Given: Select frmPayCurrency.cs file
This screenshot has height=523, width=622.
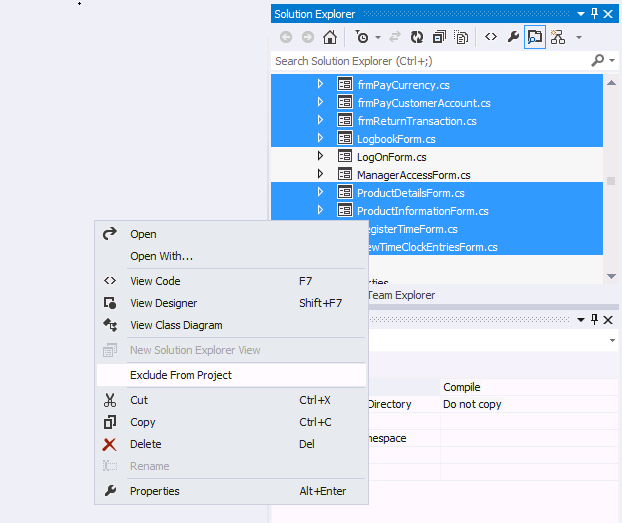Looking at the screenshot, I should coord(403,85).
